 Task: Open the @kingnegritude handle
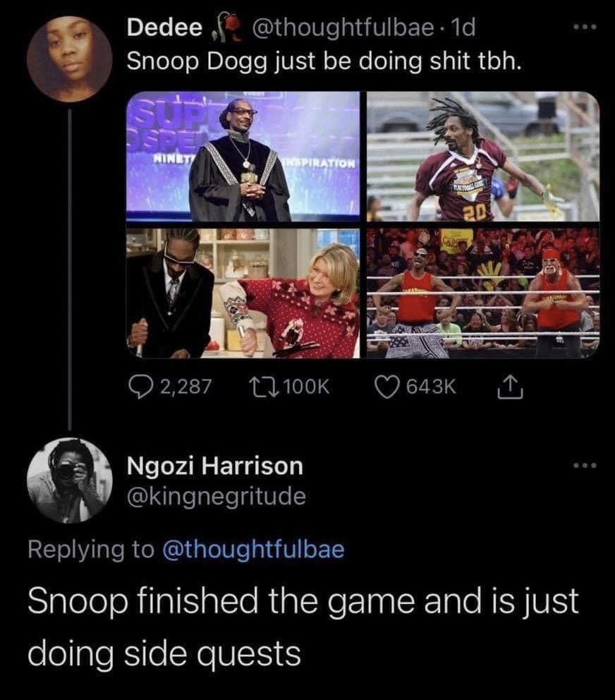coord(217,496)
